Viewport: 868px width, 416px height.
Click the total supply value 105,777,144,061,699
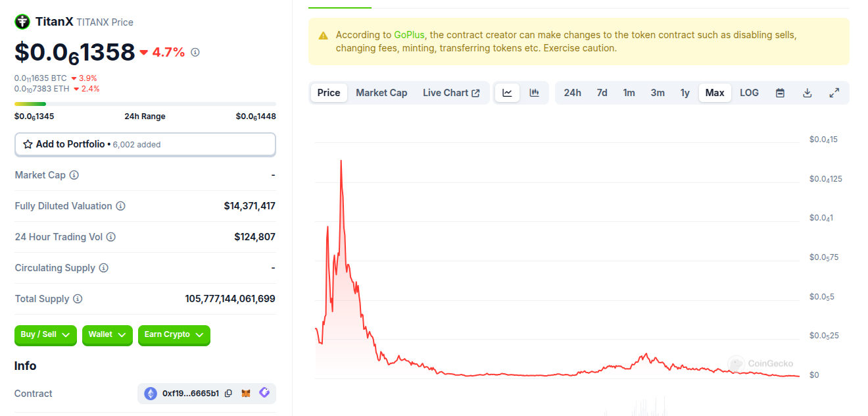click(x=230, y=299)
